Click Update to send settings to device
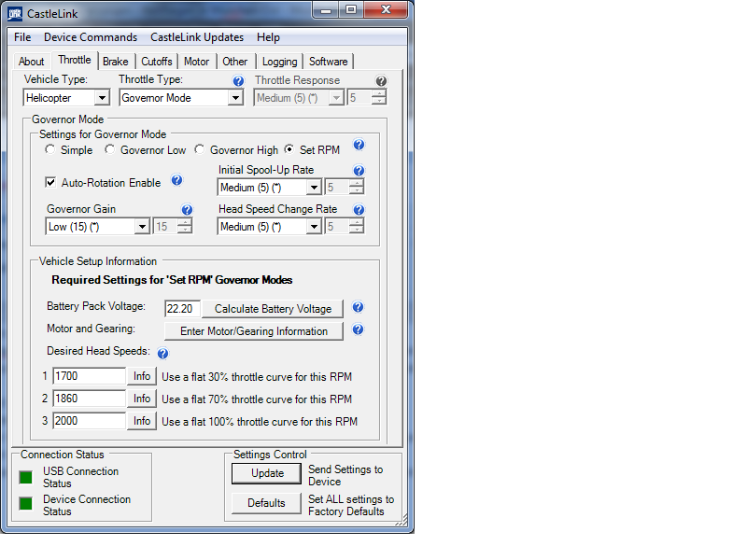 (267, 473)
